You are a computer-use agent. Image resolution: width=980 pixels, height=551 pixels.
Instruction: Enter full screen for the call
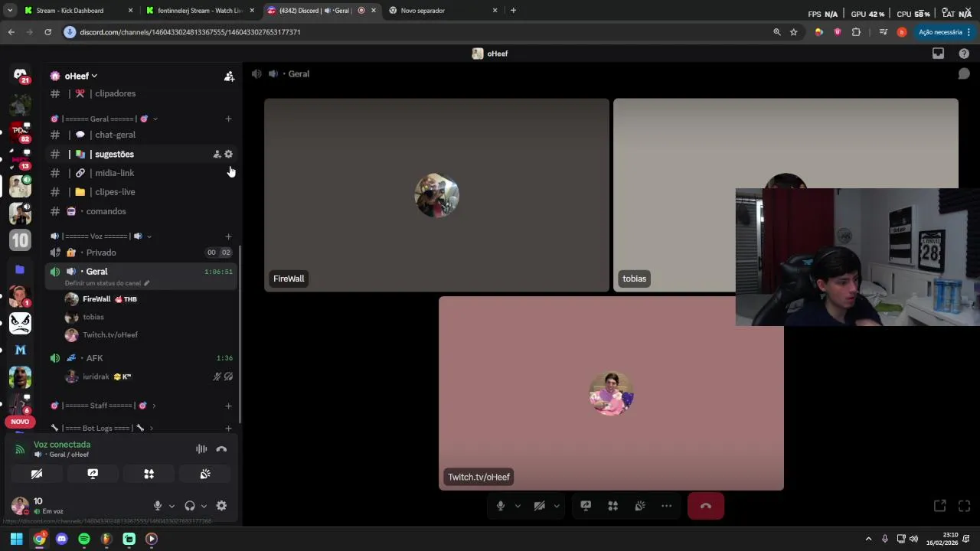[x=964, y=506]
